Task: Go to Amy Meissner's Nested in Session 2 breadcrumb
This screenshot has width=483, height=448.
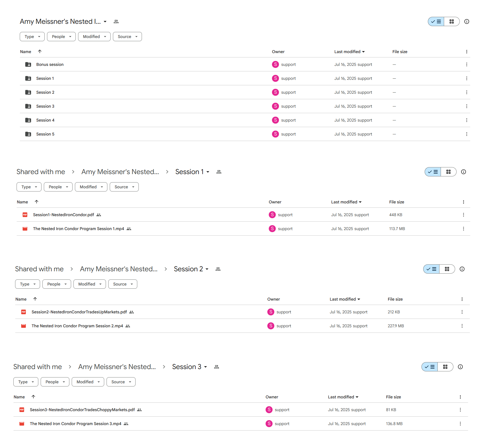Action: [x=119, y=269]
